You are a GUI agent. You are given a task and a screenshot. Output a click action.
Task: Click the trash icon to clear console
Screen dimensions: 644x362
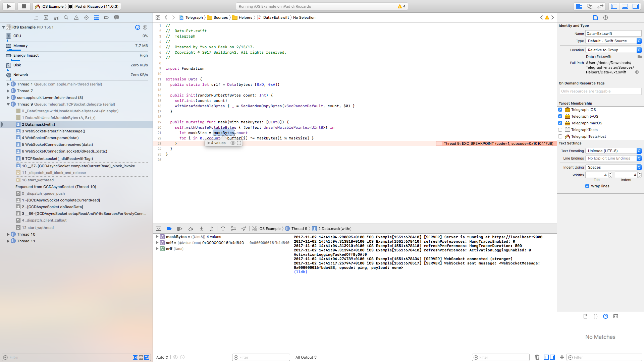tap(537, 357)
